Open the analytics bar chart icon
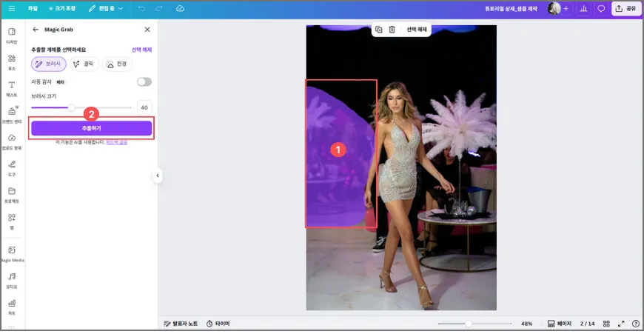Image resolution: width=644 pixels, height=334 pixels. coord(583,9)
